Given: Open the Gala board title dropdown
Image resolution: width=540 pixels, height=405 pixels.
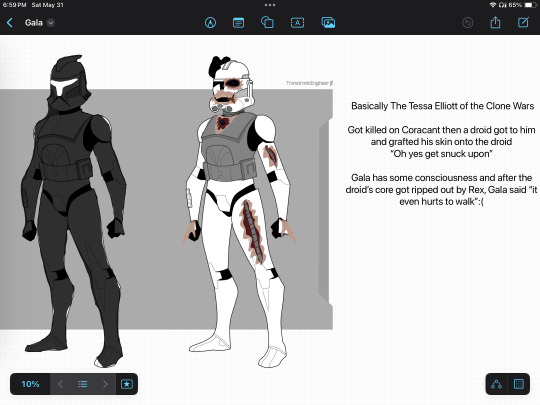Looking at the screenshot, I should click(x=51, y=23).
